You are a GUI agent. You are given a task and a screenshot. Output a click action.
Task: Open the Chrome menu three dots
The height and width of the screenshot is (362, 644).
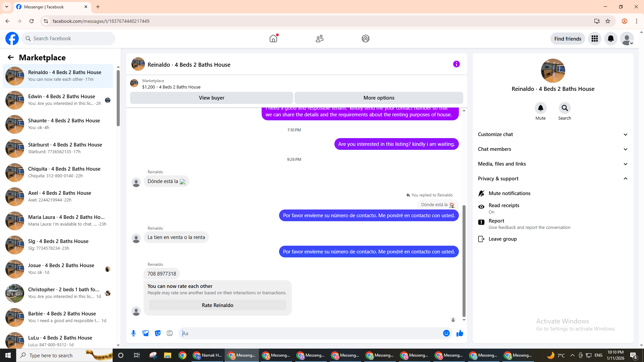coord(637,21)
